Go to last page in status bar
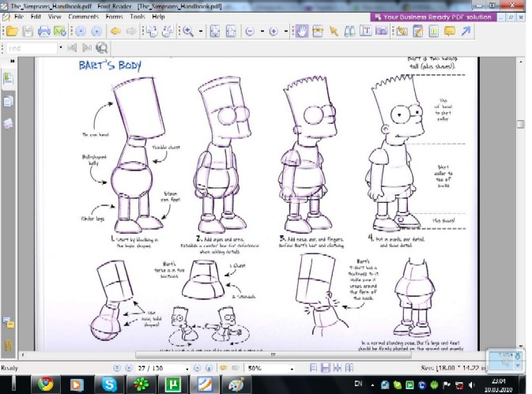Screen dimensions: 532x394 (209, 368)
